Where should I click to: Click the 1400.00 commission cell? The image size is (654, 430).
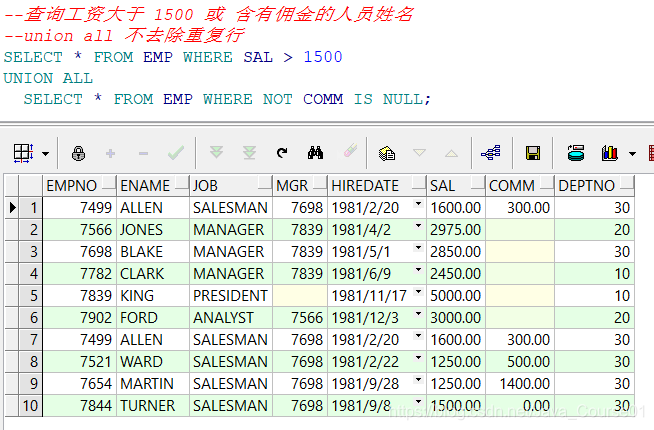click(520, 384)
